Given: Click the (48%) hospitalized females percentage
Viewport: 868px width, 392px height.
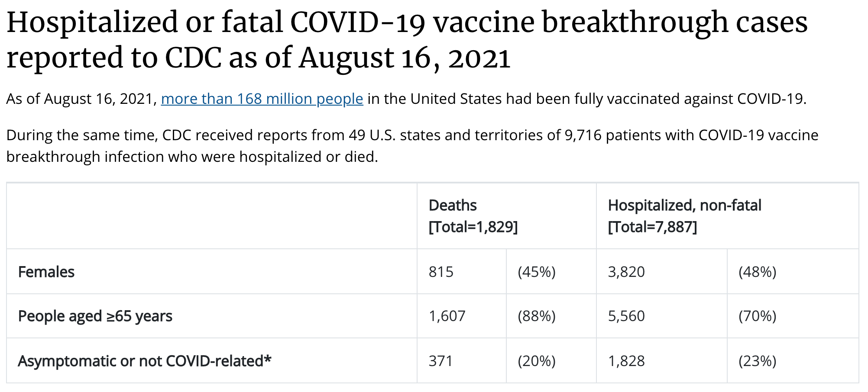Looking at the screenshot, I should pos(758,272).
